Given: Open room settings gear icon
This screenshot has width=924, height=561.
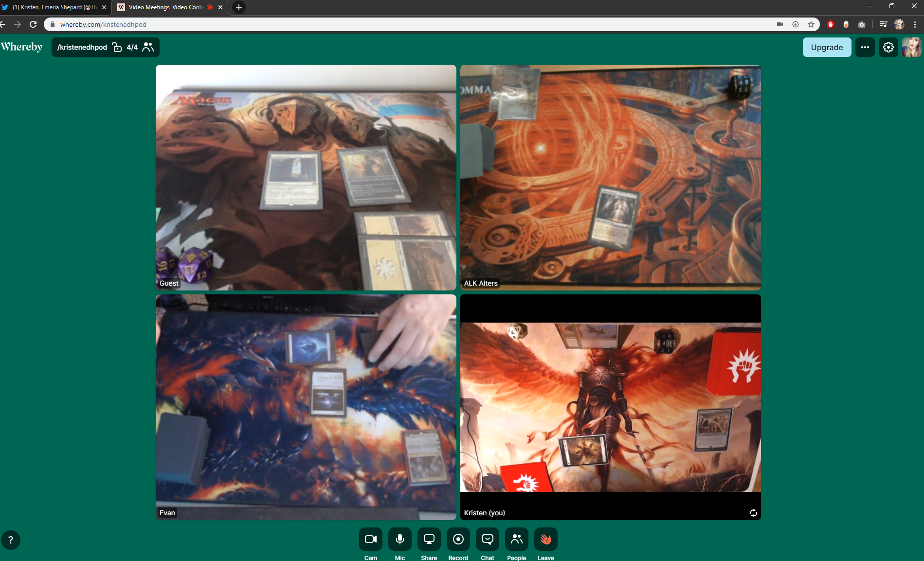Looking at the screenshot, I should point(888,47).
